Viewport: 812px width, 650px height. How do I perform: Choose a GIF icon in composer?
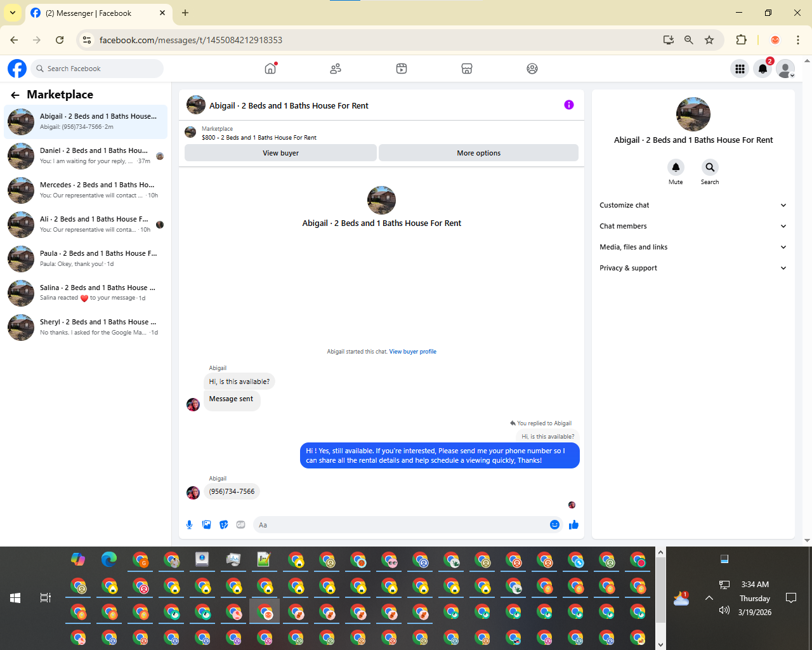241,525
